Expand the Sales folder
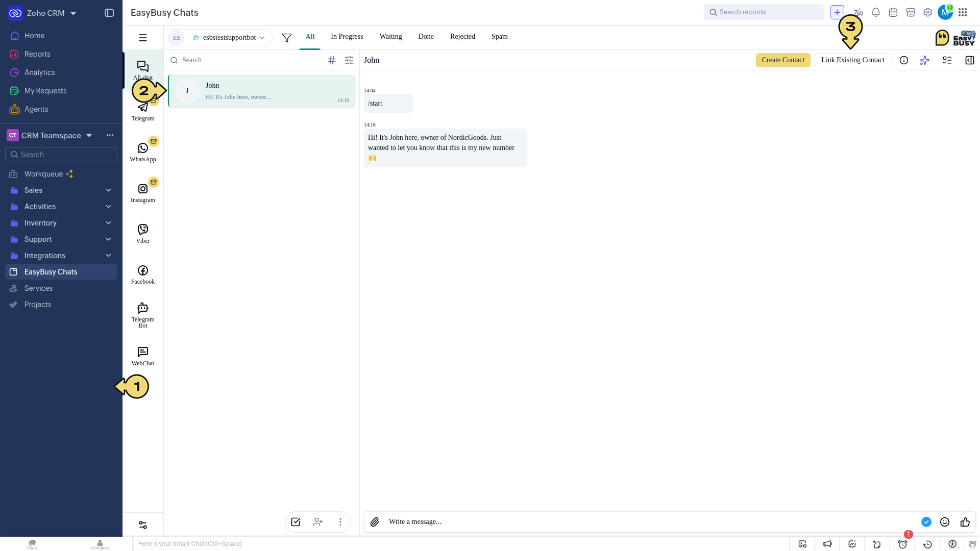The image size is (980, 551). (x=61, y=190)
